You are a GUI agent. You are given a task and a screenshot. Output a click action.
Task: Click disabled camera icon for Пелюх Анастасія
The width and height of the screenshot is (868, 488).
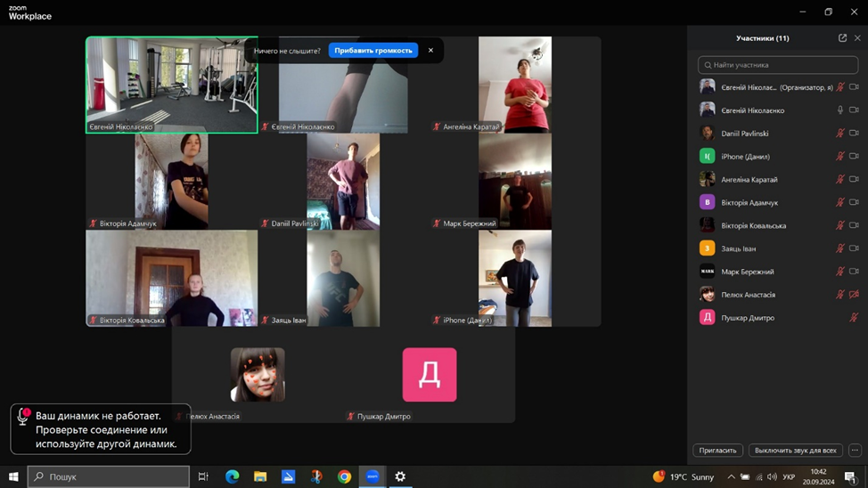[854, 295]
